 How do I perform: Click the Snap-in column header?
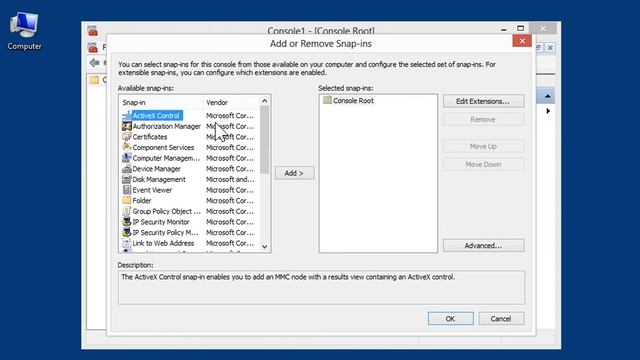[161, 102]
